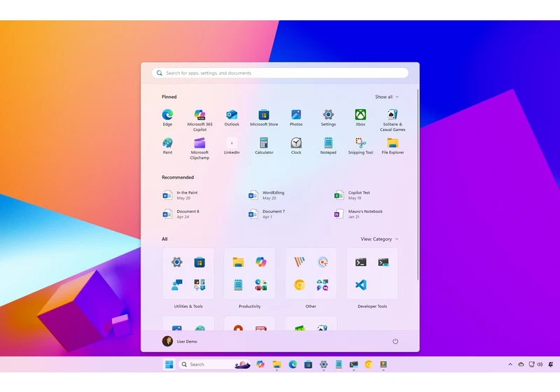Image resolution: width=560 pixels, height=392 pixels.
Task: Open Chrome Canary from the taskbar
Action: (369, 364)
